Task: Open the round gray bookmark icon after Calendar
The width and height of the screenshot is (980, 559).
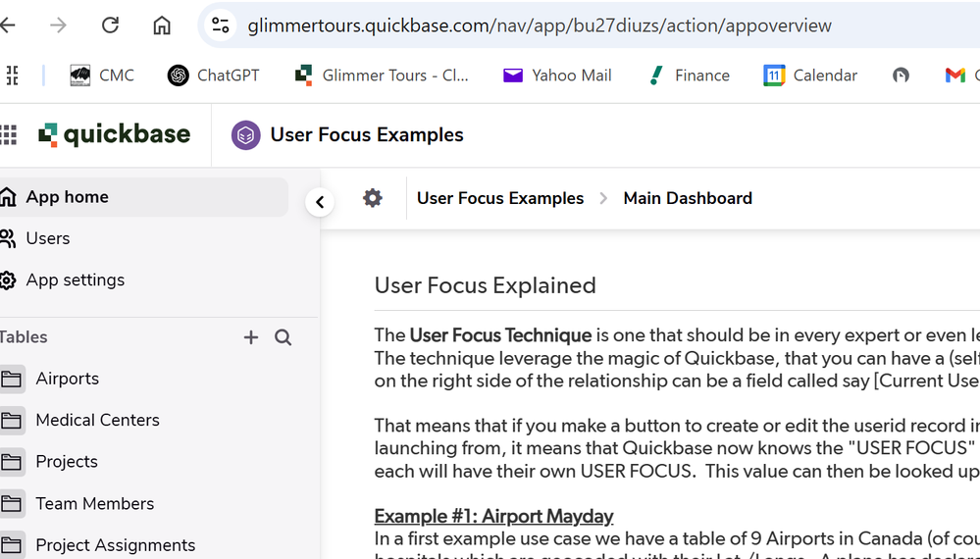Action: pyautogui.click(x=901, y=76)
